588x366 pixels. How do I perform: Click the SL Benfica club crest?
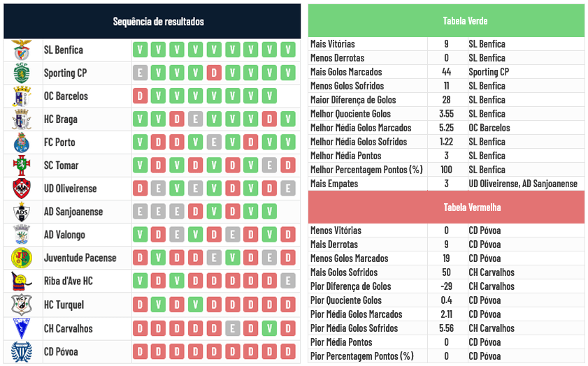[x=22, y=50]
